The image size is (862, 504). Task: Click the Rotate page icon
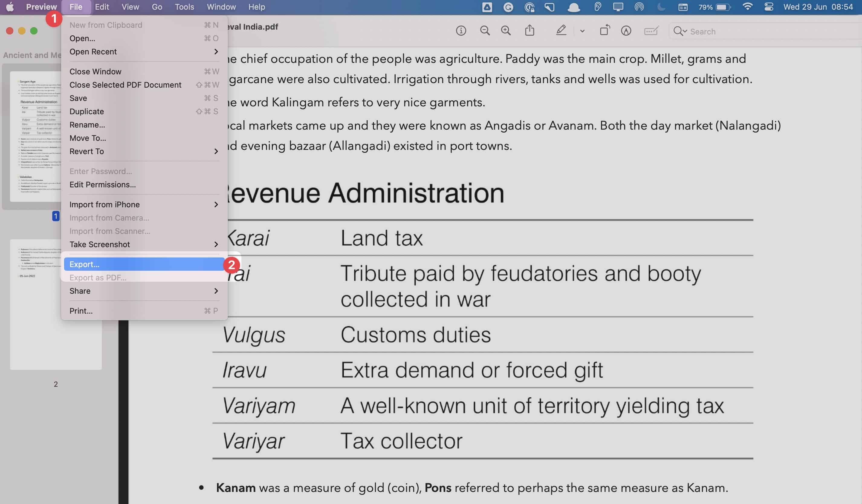605,31
